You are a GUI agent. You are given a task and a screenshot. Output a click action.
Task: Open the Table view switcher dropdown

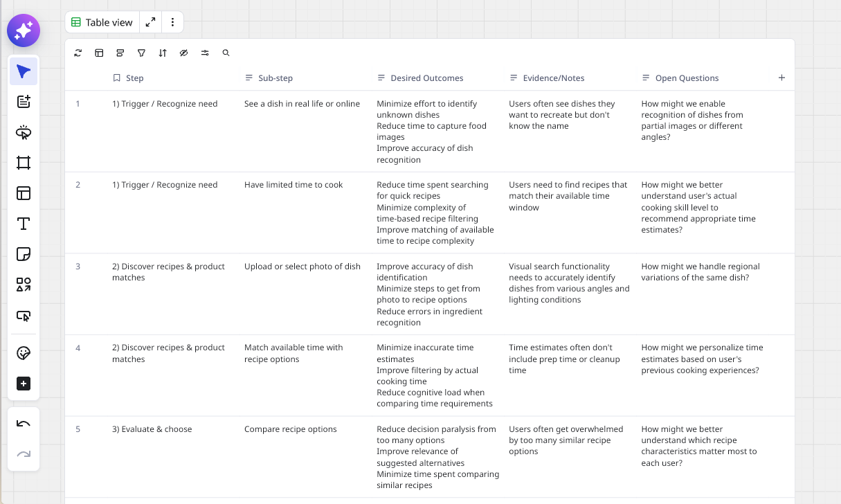click(x=102, y=22)
